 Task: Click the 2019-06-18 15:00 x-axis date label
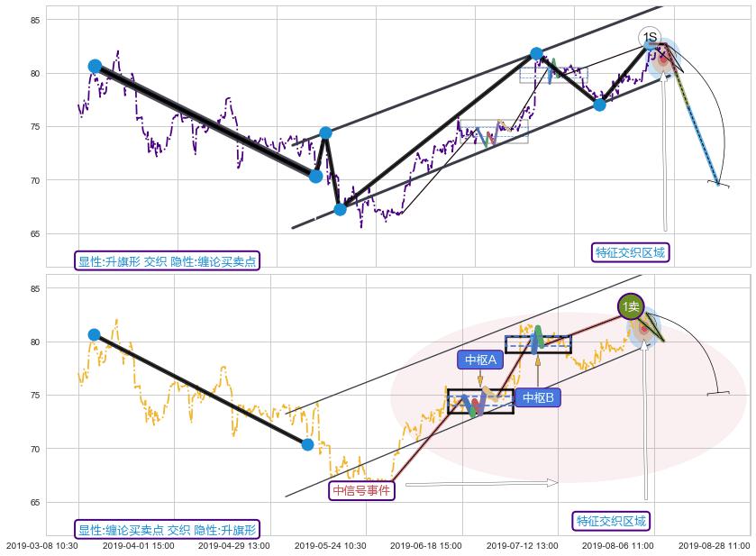pos(426,545)
